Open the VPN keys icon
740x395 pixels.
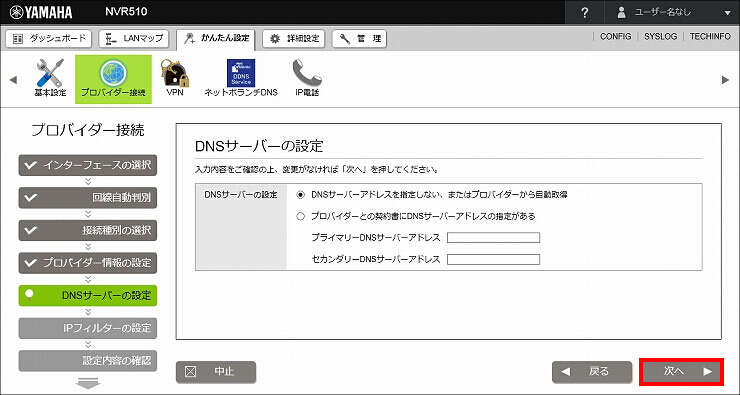click(175, 78)
